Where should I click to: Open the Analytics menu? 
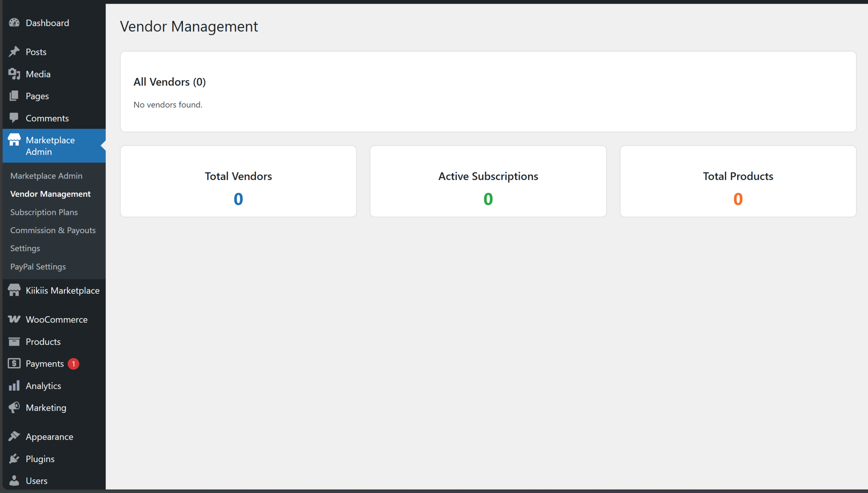tap(54, 386)
